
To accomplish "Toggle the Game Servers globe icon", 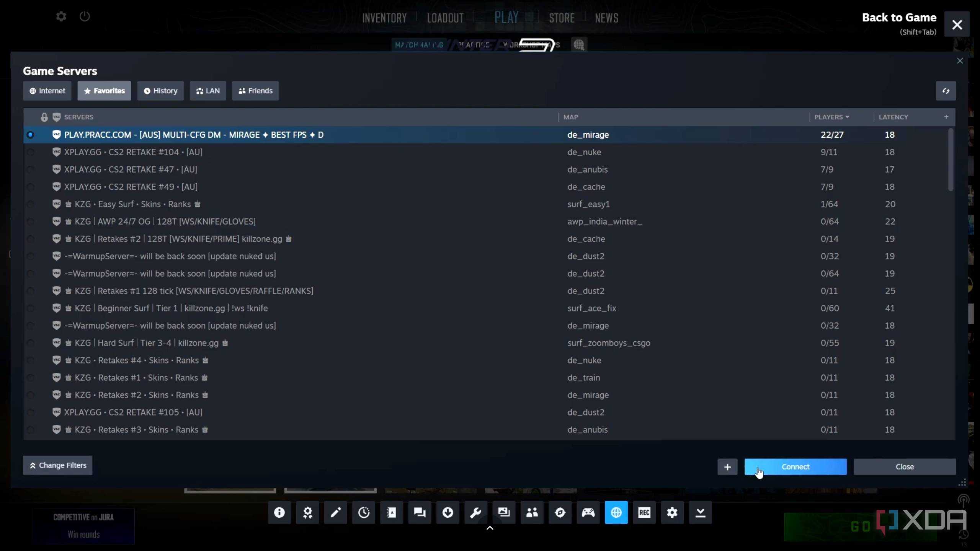I will click(616, 512).
